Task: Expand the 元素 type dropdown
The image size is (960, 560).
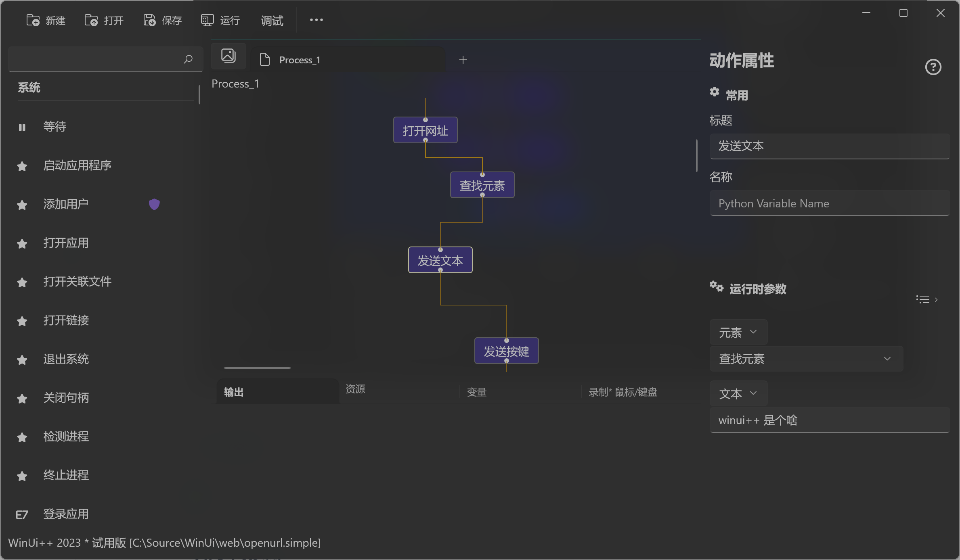Action: coord(738,332)
